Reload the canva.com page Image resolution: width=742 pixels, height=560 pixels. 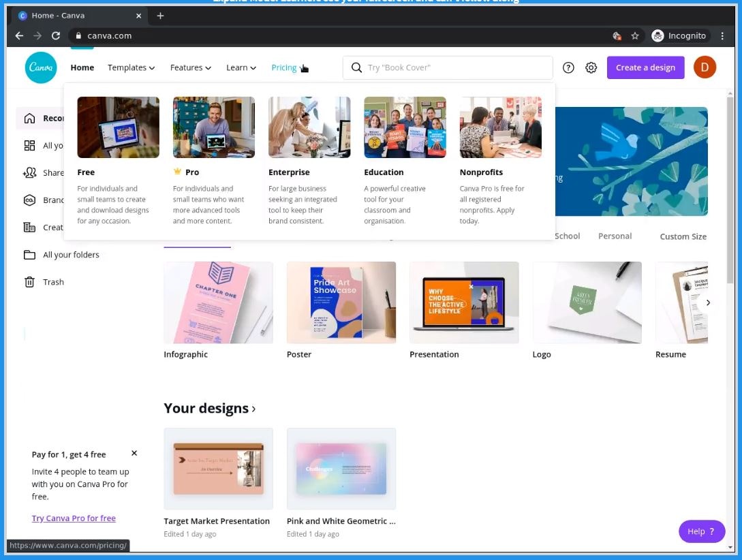[56, 35]
